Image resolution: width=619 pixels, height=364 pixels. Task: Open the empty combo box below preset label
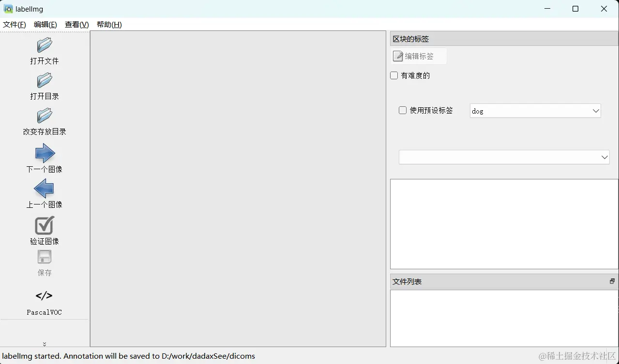tap(504, 157)
